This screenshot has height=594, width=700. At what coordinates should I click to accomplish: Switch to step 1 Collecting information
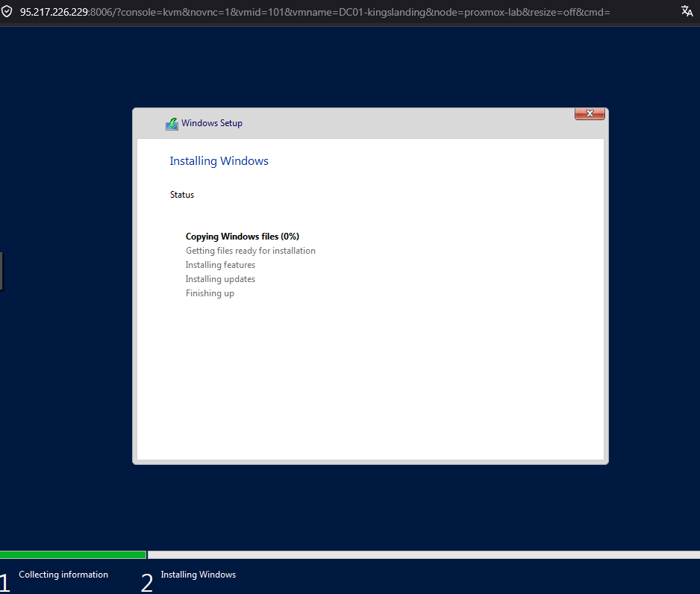point(63,575)
